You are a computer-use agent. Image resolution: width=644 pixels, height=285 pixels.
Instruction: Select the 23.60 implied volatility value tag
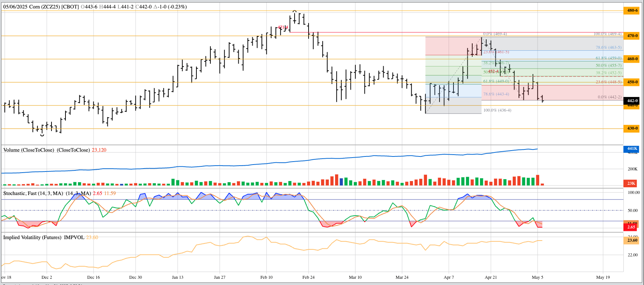pyautogui.click(x=632, y=240)
